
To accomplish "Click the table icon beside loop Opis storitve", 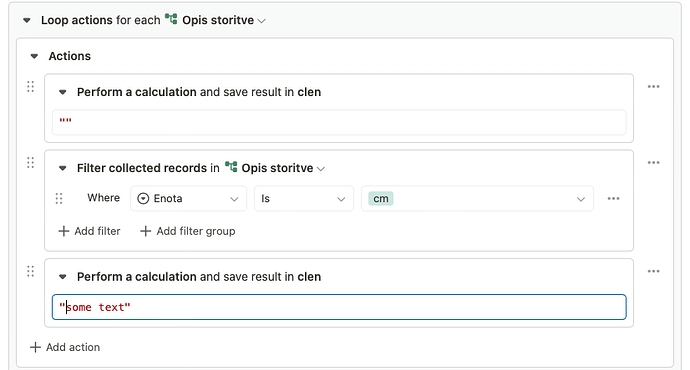I will (x=171, y=19).
